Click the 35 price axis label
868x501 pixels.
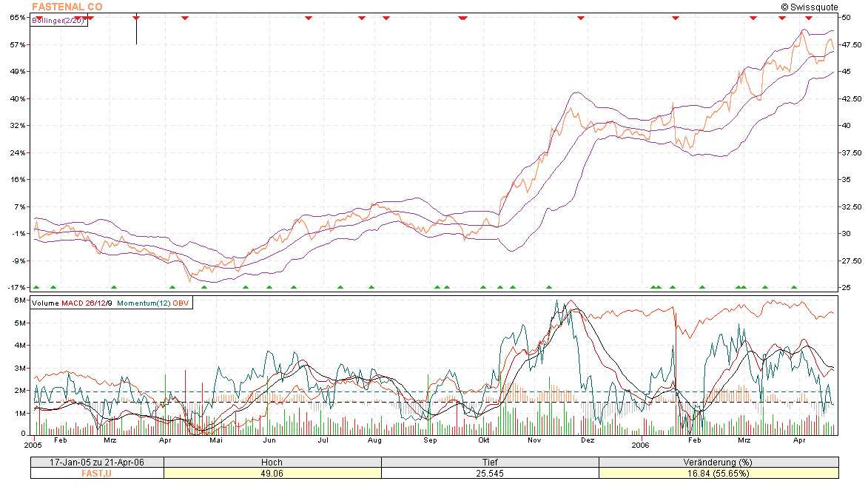tap(847, 179)
